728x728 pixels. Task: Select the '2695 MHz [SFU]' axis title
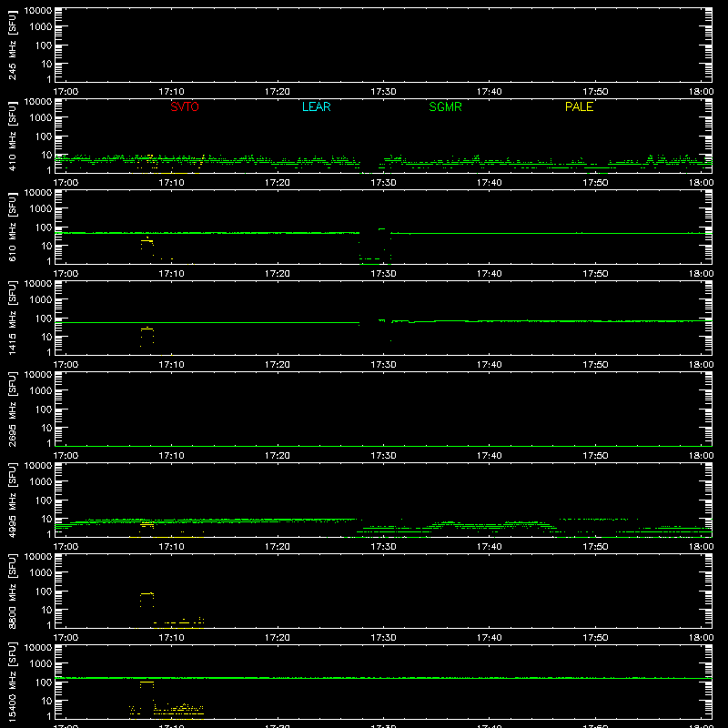click(13, 409)
